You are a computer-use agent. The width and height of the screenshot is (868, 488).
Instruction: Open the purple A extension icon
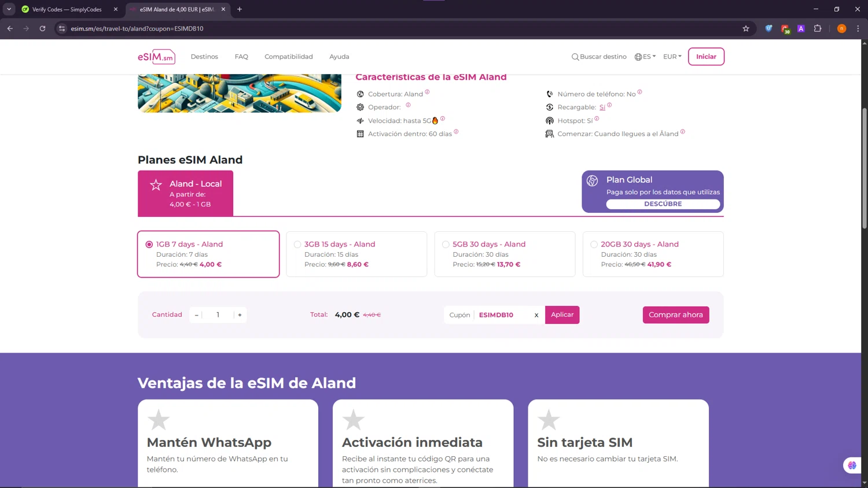coord(801,28)
